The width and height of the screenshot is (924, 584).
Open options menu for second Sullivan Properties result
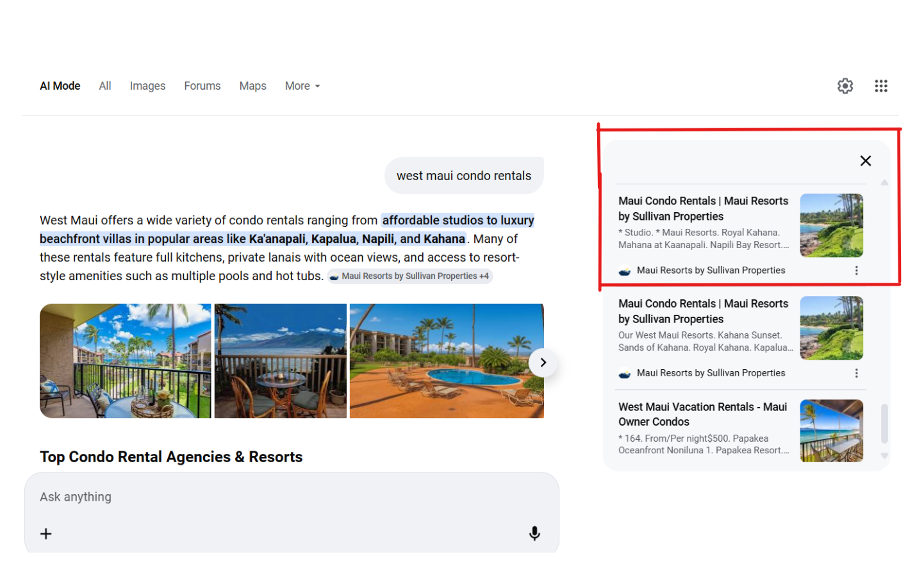coord(857,373)
